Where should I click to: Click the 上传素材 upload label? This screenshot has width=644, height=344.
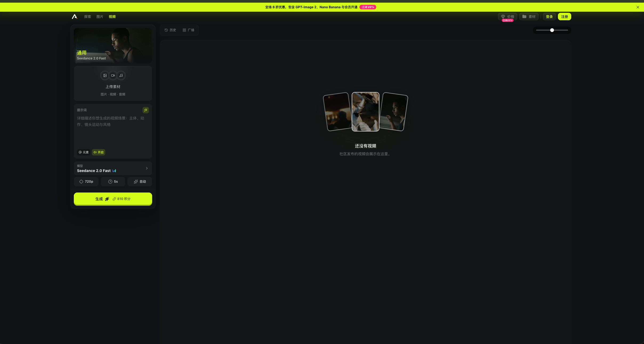113,87
